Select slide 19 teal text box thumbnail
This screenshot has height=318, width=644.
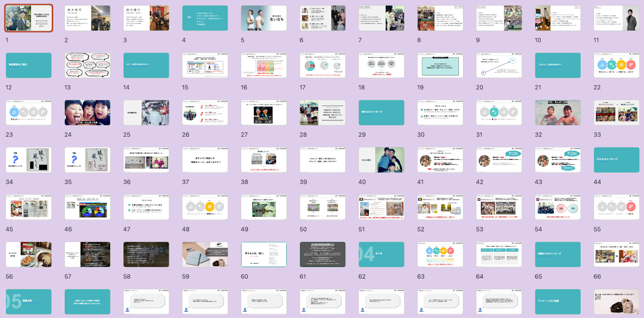(440, 65)
